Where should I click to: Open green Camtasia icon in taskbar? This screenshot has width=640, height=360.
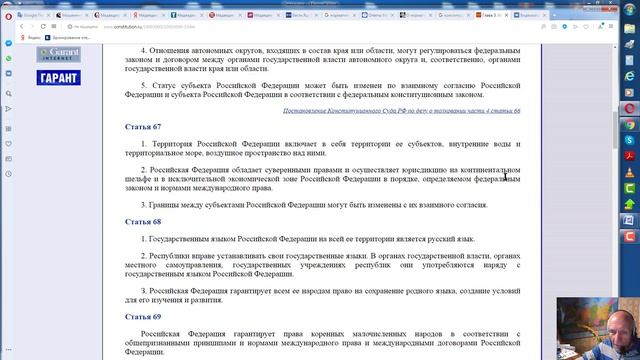(629, 188)
